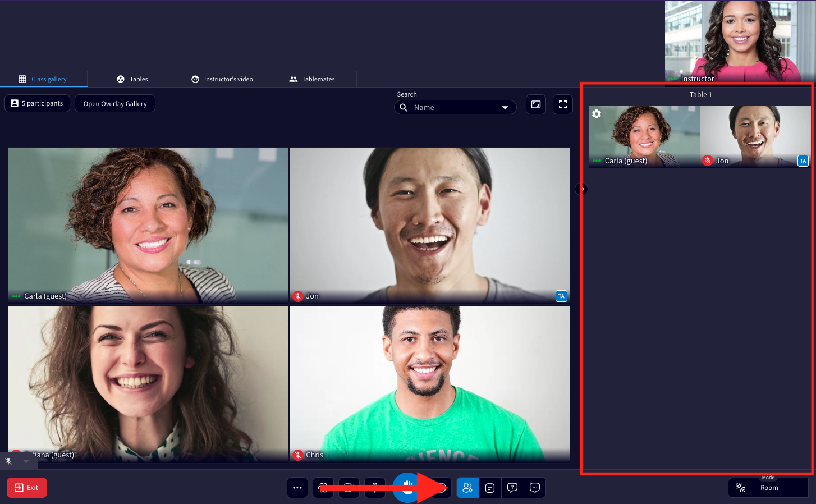This screenshot has width=816, height=504.
Task: Click the raise hand button
Action: (x=408, y=487)
